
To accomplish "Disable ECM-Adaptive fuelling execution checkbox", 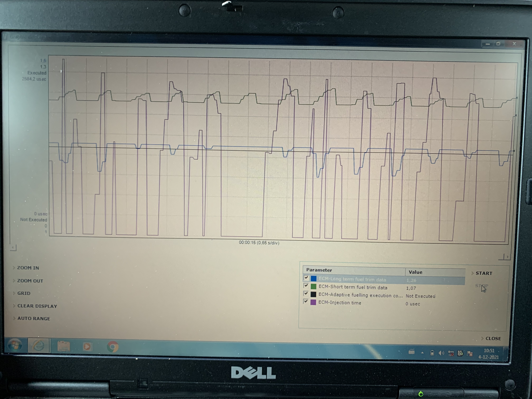I will click(x=306, y=293).
